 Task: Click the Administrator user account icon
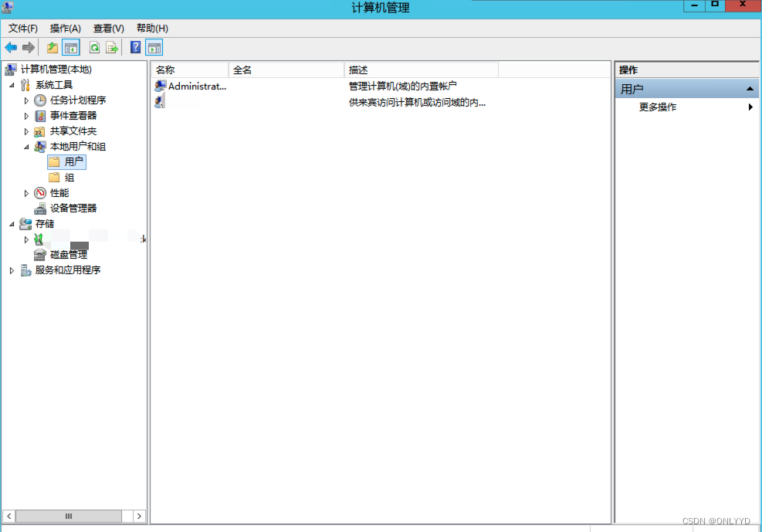tap(160, 86)
